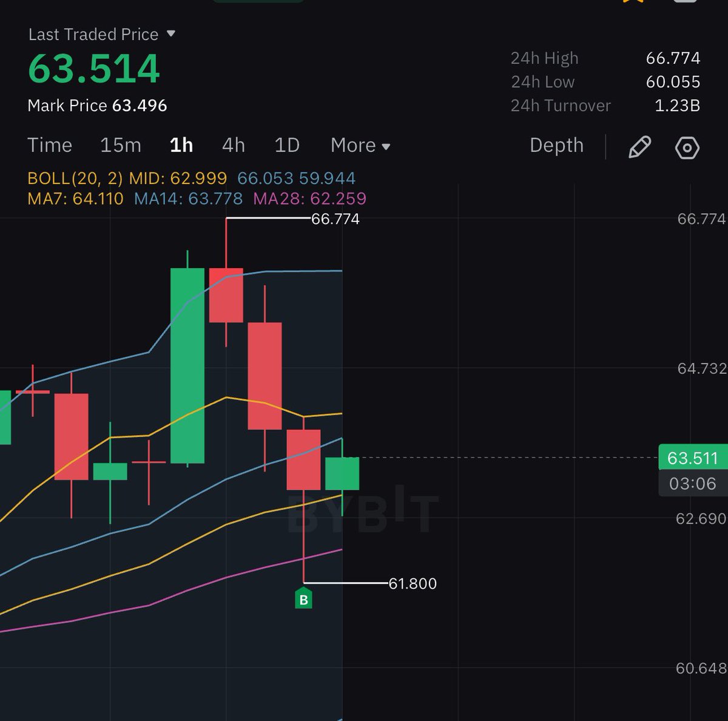Tap the green B buy marker
728x721 pixels.
pyautogui.click(x=303, y=598)
